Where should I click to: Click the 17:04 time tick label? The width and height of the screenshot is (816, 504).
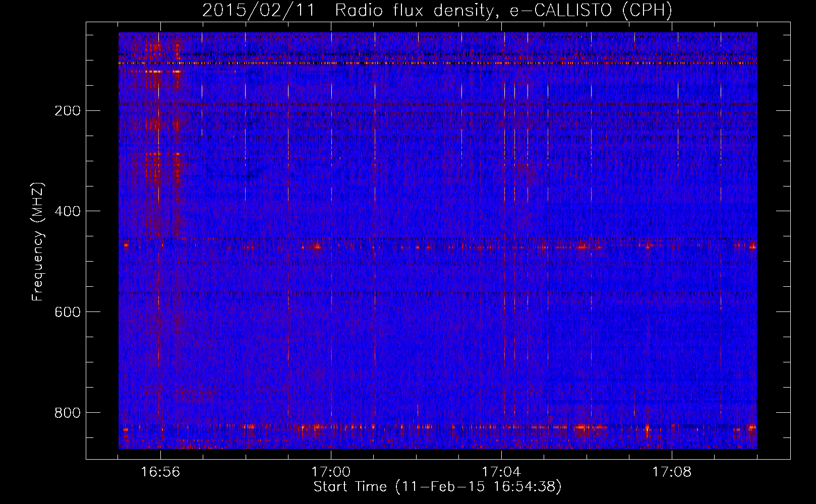tap(501, 472)
